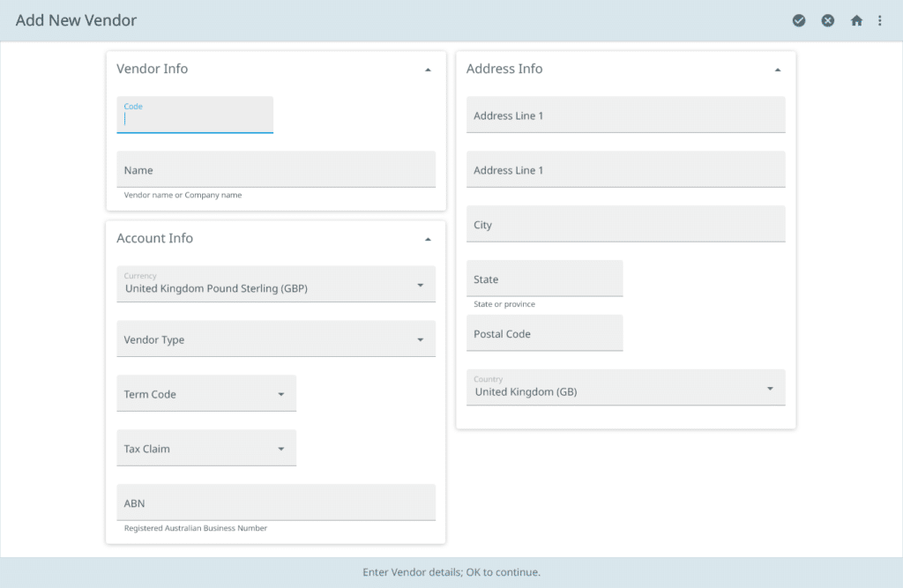Open the Tax Claim dropdown
Screen dimensions: 903x588
(x=206, y=448)
